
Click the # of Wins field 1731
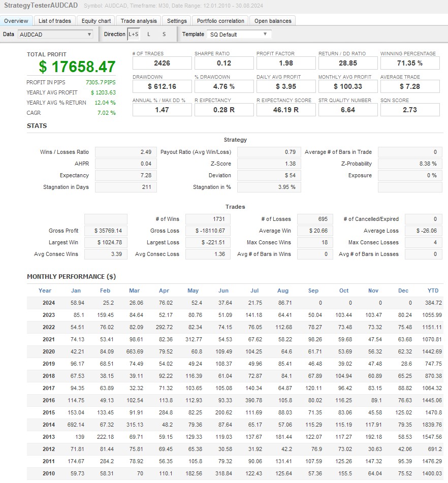click(208, 219)
